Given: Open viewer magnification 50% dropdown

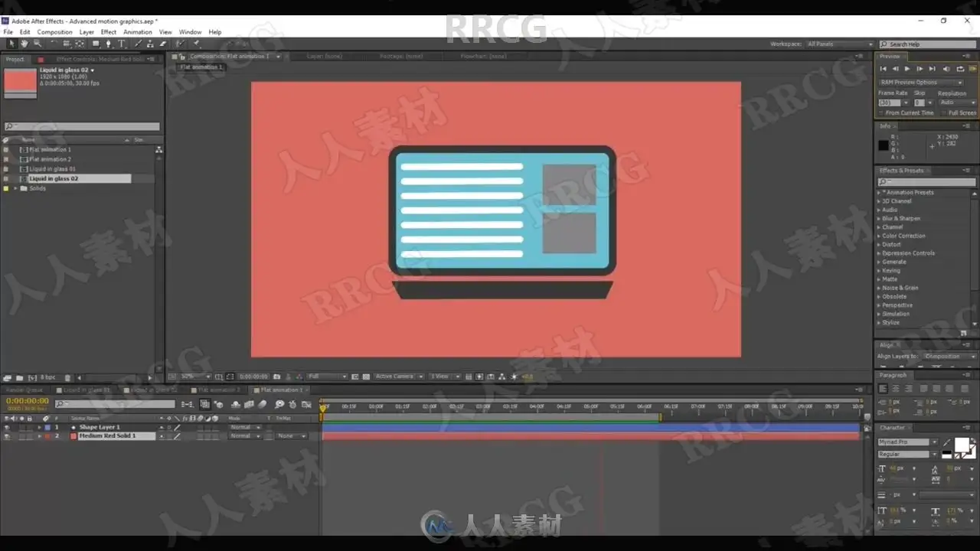Looking at the screenshot, I should click(x=196, y=377).
